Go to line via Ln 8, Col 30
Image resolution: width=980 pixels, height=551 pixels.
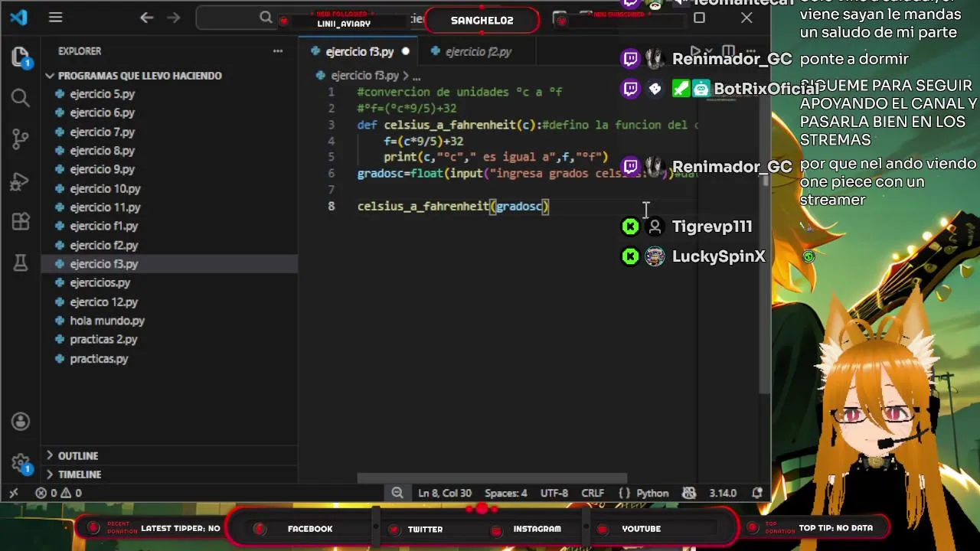[445, 493]
